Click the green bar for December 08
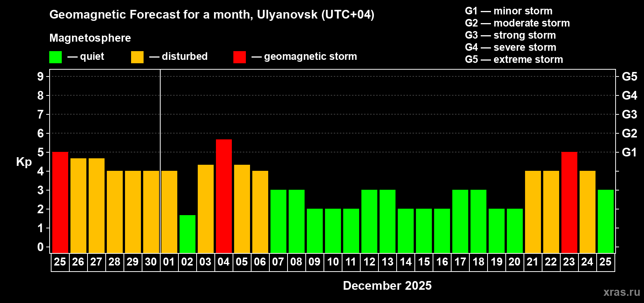644x303 pixels. [x=297, y=222]
